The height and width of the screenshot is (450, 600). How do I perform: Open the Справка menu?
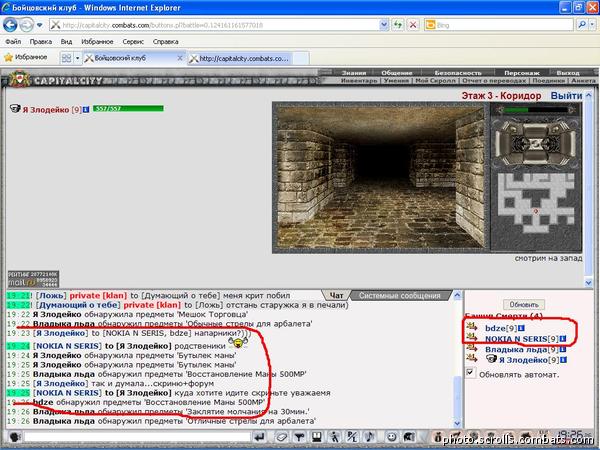(165, 41)
